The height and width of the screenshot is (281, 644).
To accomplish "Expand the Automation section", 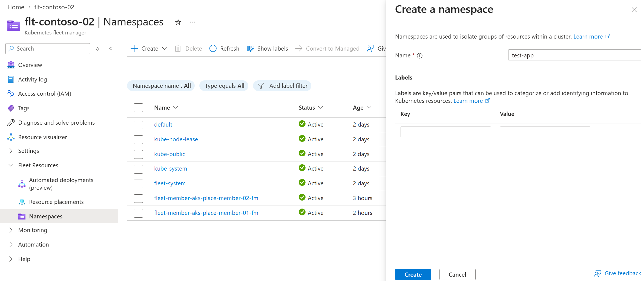I will [11, 245].
